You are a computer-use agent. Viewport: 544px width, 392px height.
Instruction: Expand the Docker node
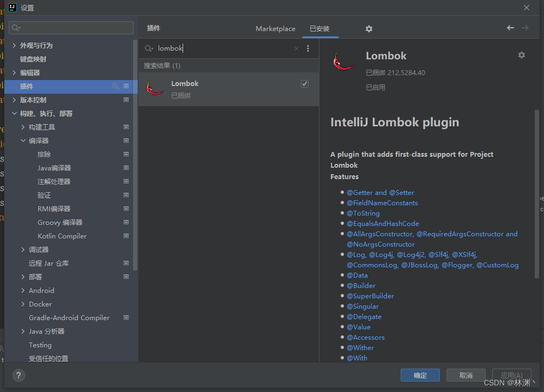tap(23, 304)
